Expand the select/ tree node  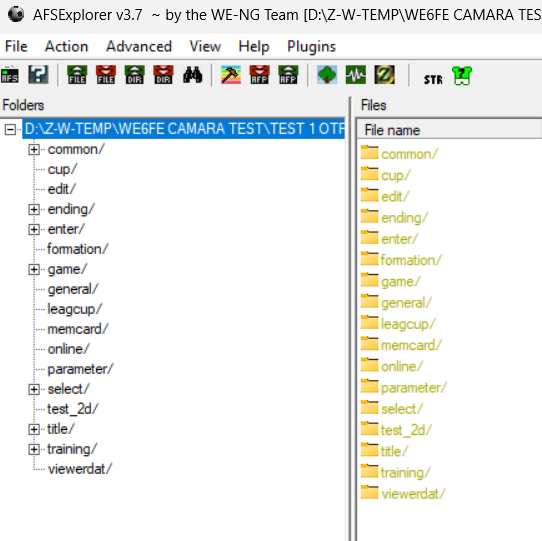[x=34, y=389]
